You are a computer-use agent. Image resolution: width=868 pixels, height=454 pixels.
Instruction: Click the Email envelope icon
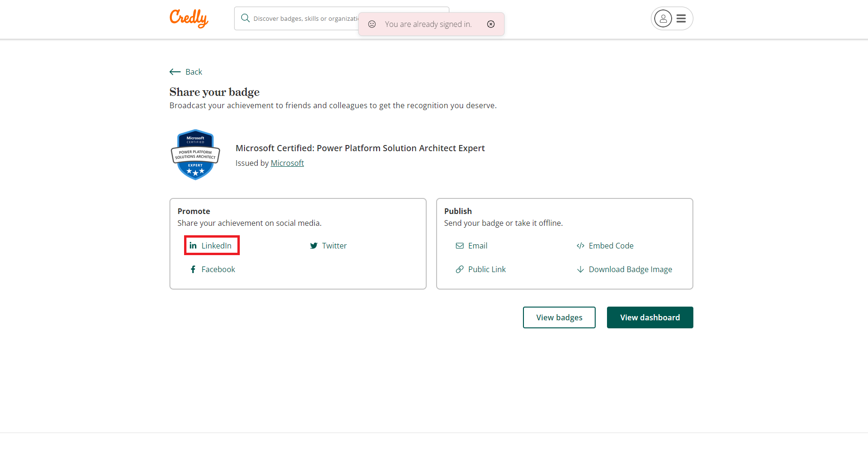point(460,246)
